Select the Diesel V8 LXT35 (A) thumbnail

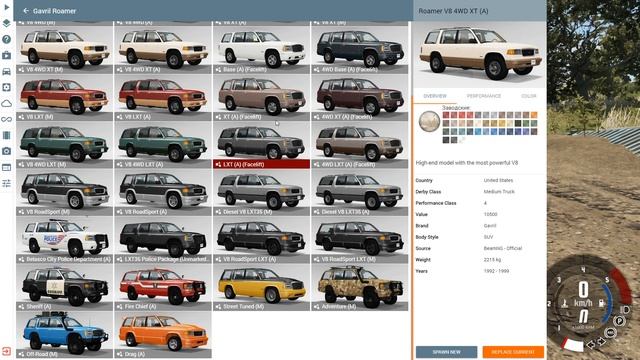click(360, 192)
